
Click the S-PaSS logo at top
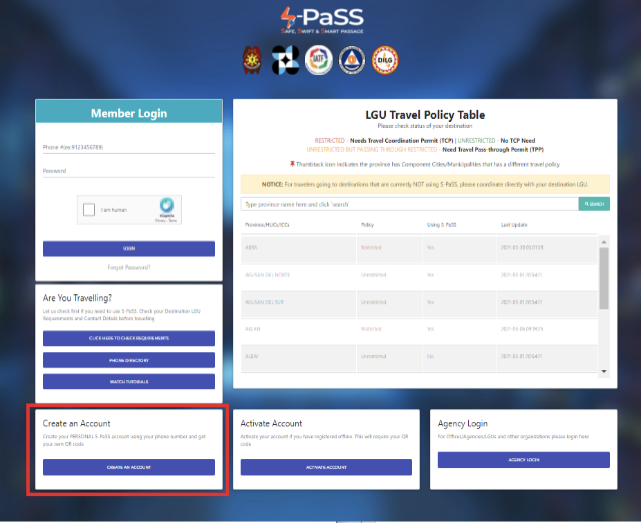coord(322,20)
